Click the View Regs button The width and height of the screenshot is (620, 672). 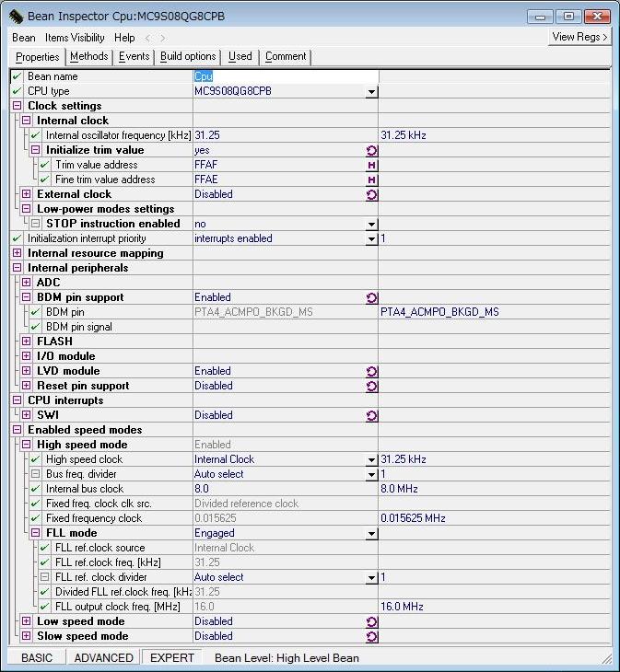click(x=579, y=38)
